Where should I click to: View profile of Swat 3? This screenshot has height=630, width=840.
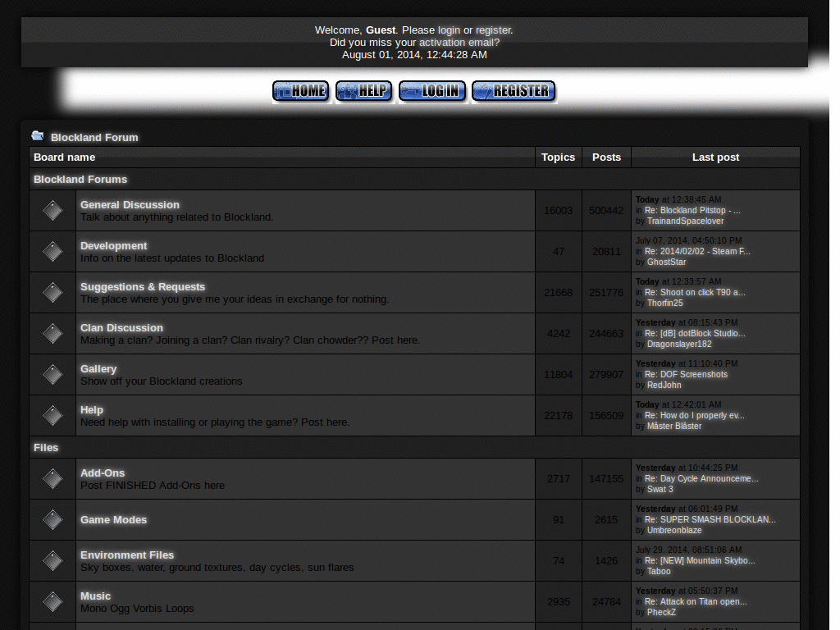click(660, 489)
